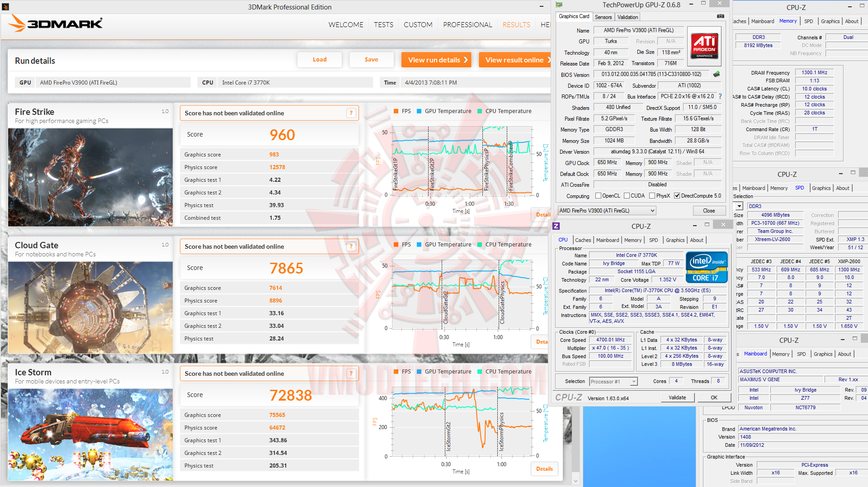Open the About tab in the CPU-Z mainboard window

[x=844, y=354]
